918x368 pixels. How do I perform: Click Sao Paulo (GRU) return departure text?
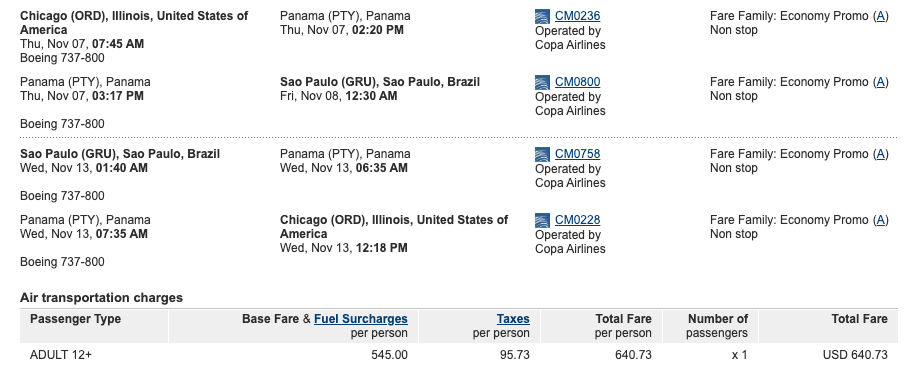[x=120, y=154]
